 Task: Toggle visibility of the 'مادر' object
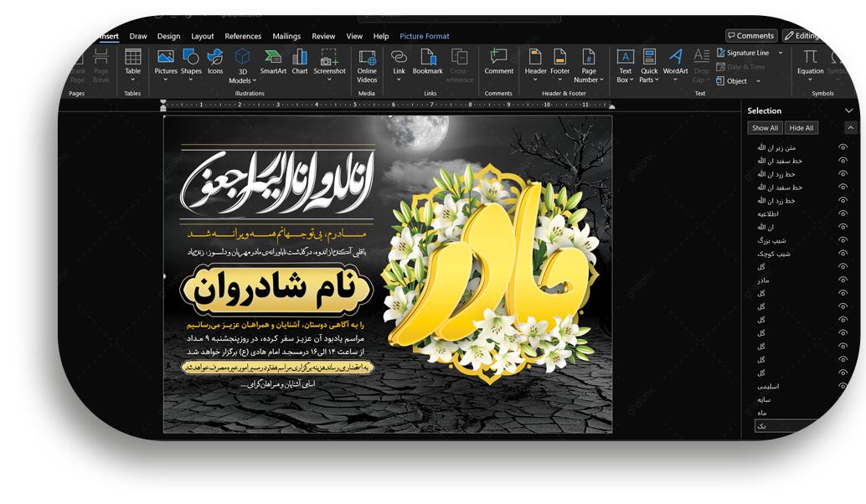coord(843,280)
